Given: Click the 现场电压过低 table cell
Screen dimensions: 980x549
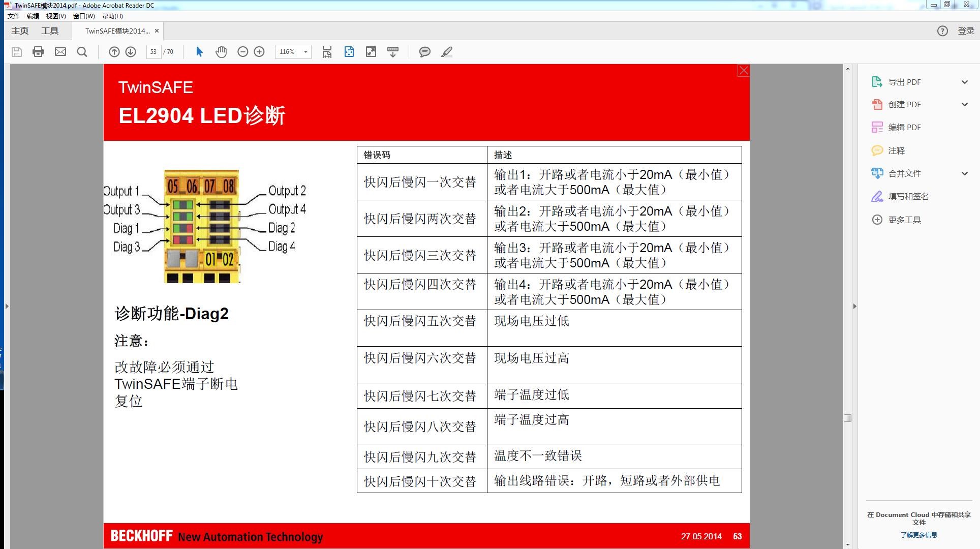Looking at the screenshot, I should pos(614,328).
